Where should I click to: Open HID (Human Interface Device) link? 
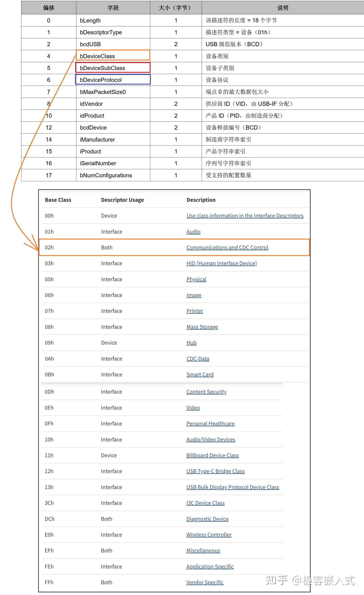point(221,263)
